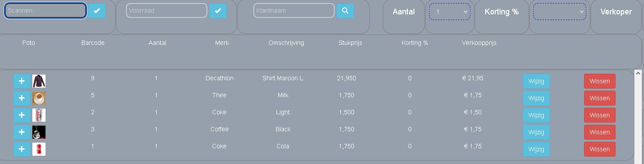Click plus button for Coke Light row

tap(22, 115)
